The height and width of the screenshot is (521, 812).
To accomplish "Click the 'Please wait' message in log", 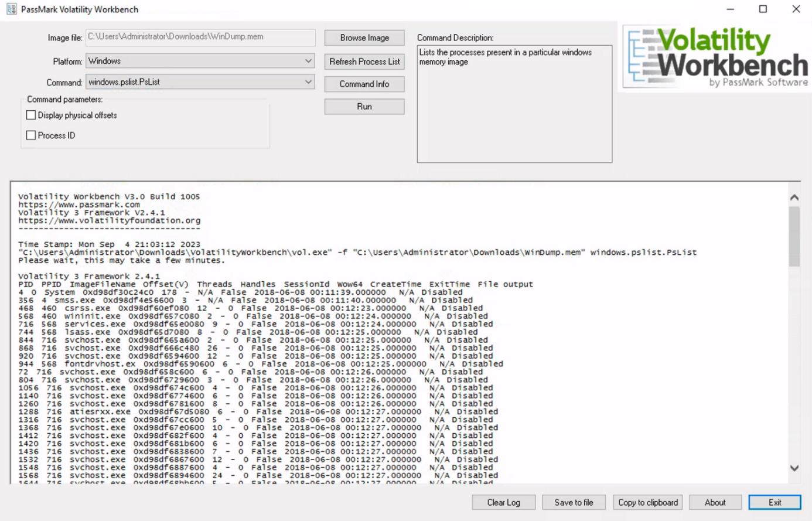I will 121,260.
